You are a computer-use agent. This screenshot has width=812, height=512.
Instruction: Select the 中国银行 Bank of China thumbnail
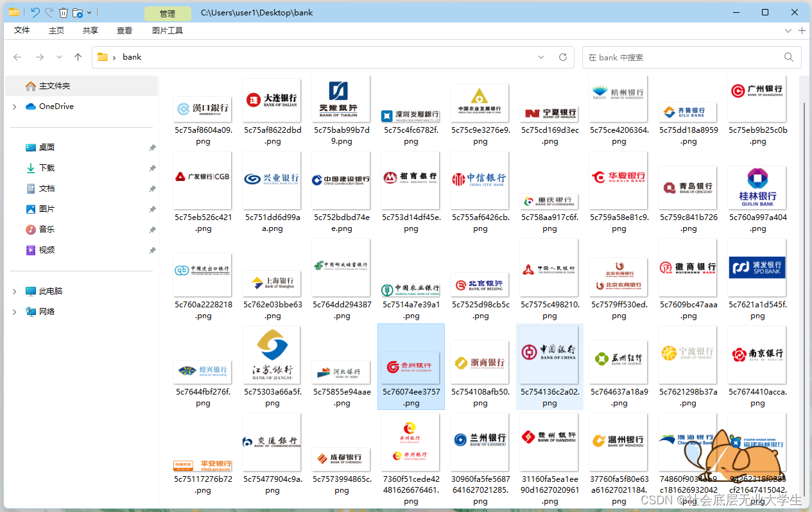click(x=549, y=355)
